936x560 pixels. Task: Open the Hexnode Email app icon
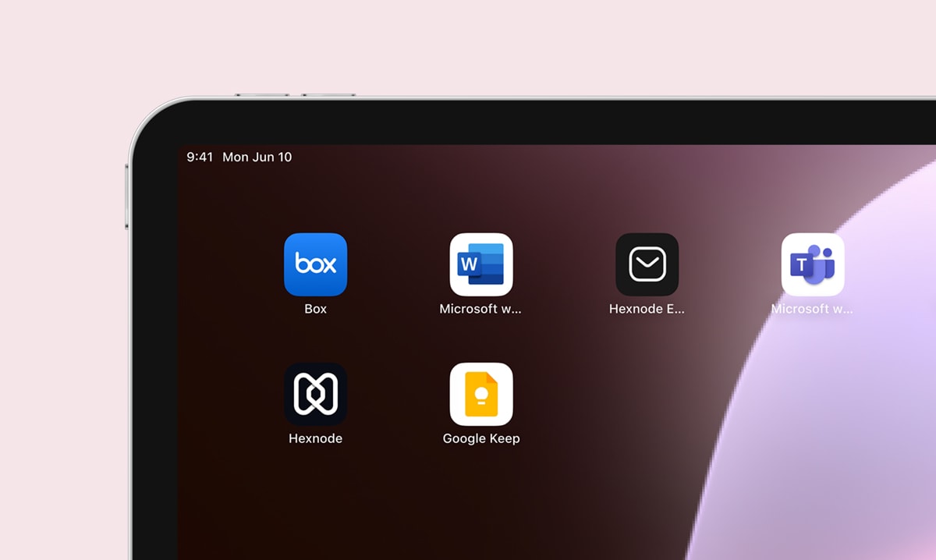[647, 264]
